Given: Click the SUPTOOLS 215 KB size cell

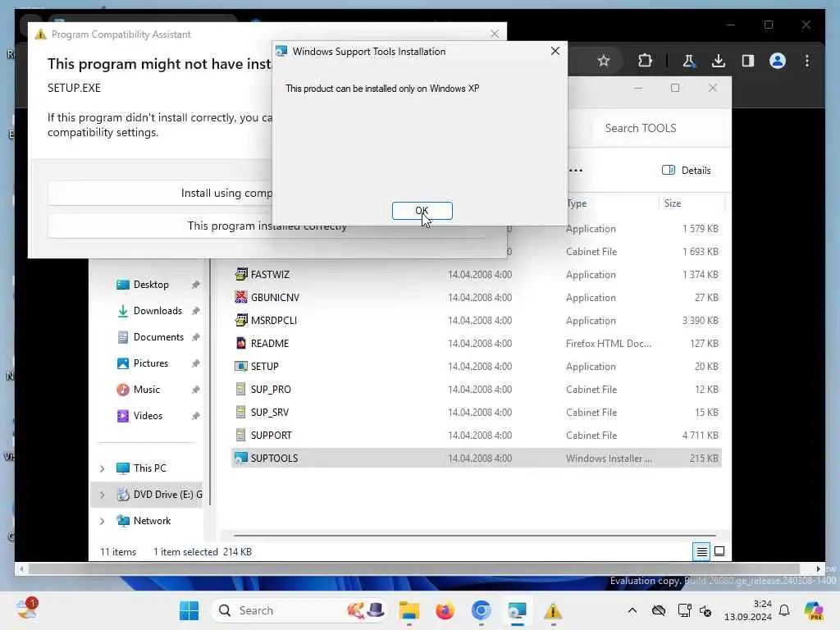Looking at the screenshot, I should click(x=704, y=458).
